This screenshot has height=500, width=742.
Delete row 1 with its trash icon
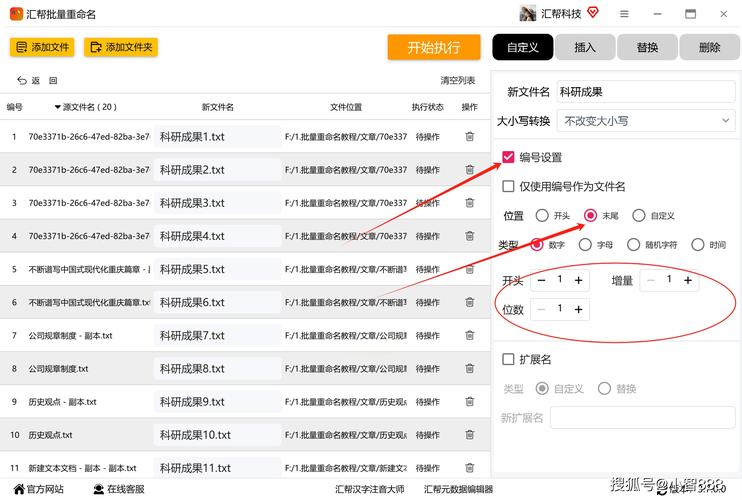click(x=469, y=137)
